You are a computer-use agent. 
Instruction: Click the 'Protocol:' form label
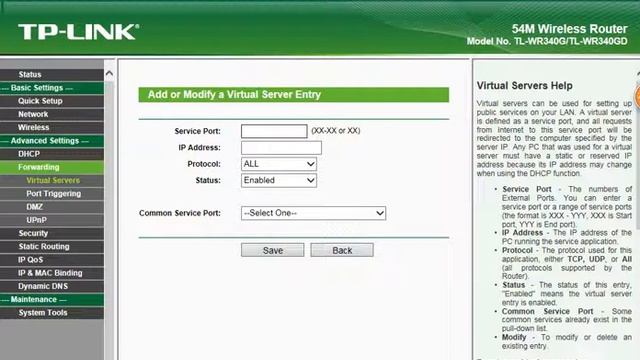click(204, 164)
